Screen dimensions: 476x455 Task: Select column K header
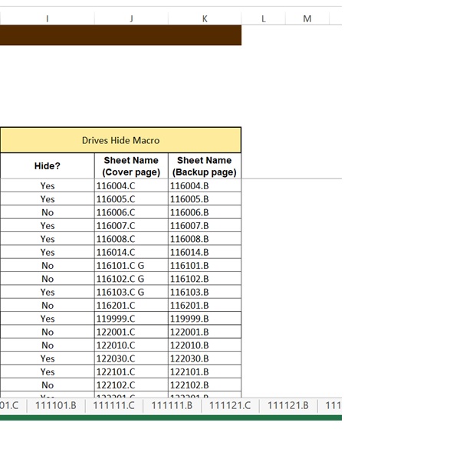pyautogui.click(x=205, y=19)
